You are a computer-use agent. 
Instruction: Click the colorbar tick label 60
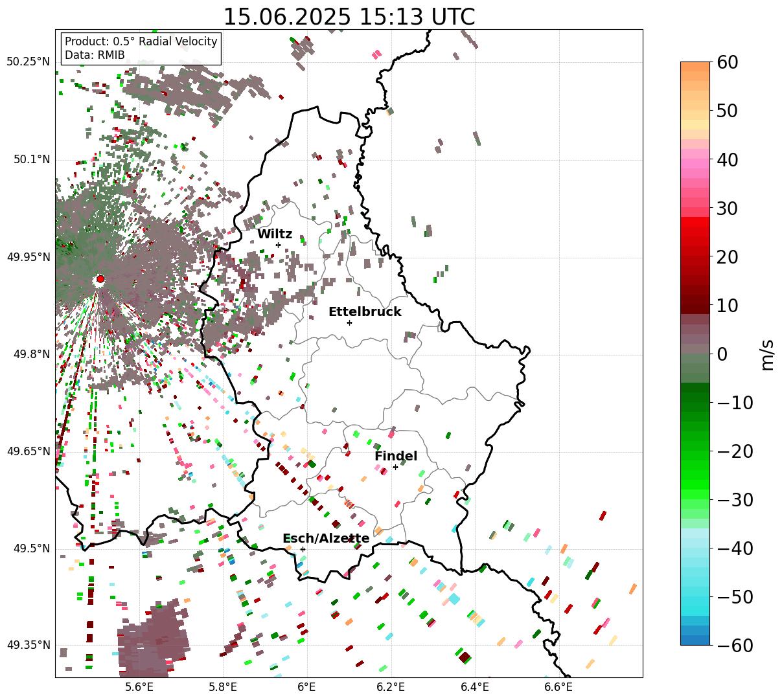726,62
